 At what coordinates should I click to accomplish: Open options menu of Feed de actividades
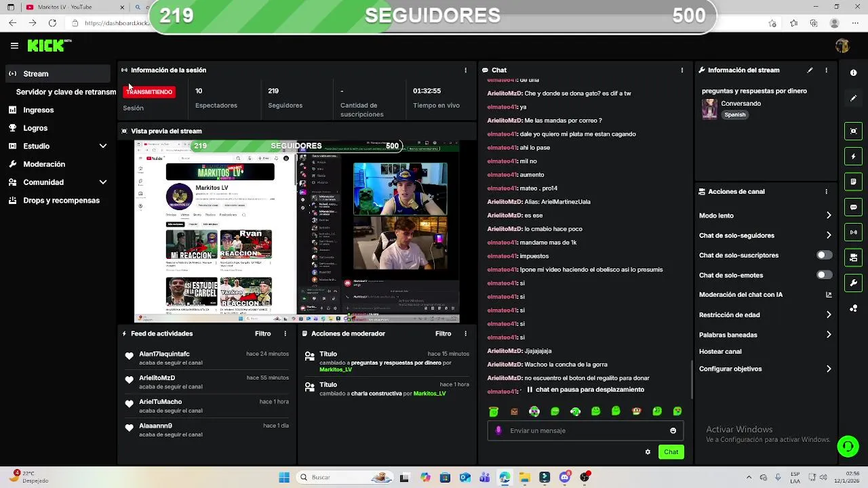[285, 333]
